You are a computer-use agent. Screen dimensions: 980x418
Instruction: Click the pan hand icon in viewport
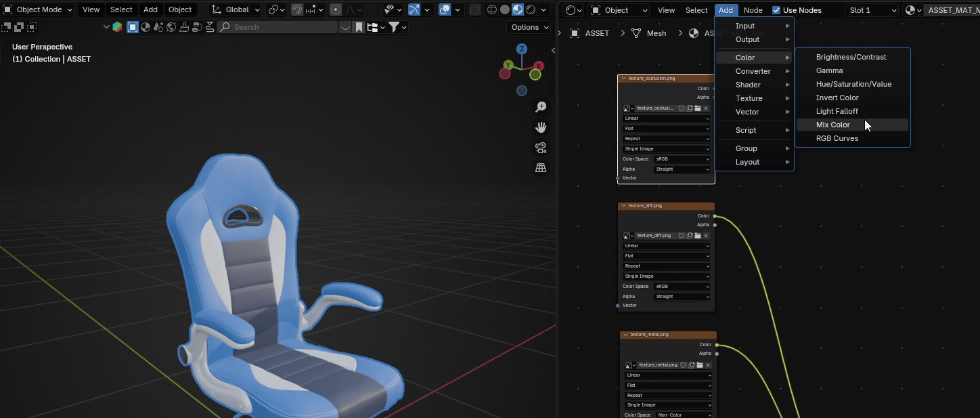(541, 127)
